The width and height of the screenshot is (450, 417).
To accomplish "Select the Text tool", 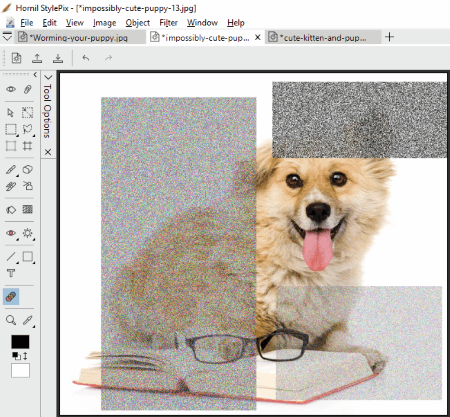I will point(11,273).
